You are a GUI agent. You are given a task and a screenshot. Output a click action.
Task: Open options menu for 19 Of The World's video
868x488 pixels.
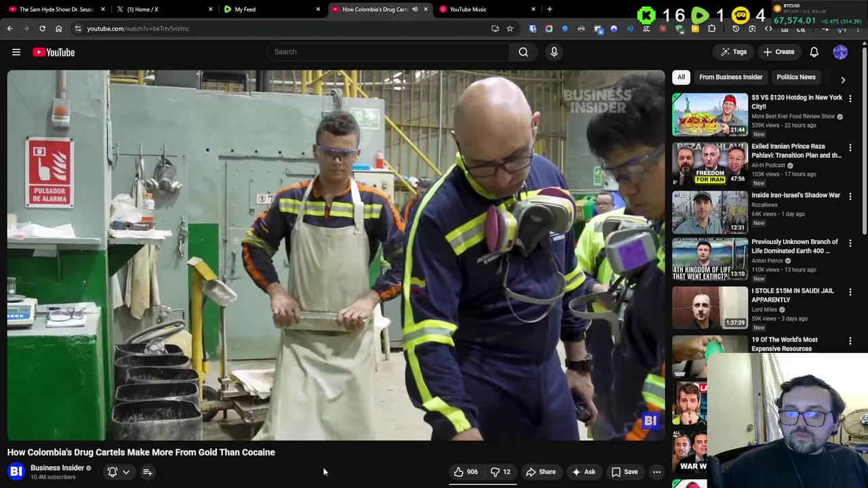(x=850, y=341)
